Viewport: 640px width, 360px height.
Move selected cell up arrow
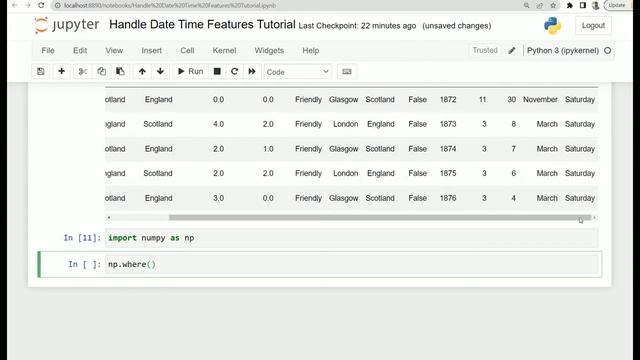[142, 71]
